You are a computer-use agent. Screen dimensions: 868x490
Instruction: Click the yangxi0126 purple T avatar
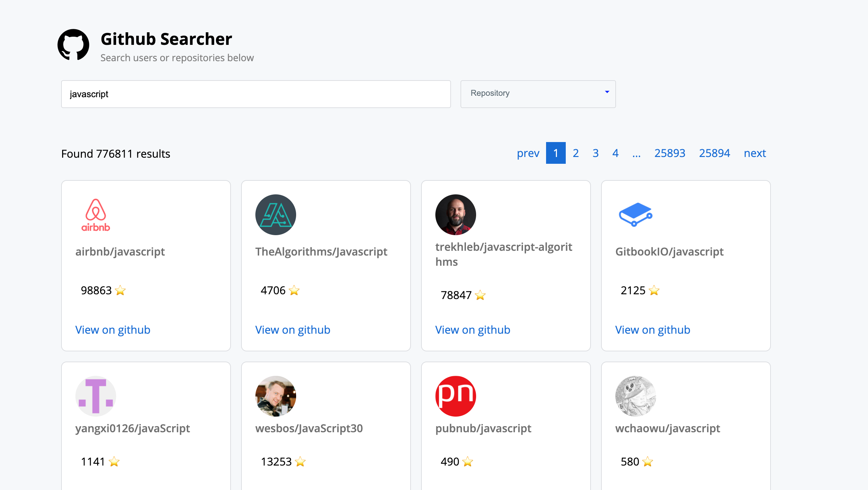96,396
